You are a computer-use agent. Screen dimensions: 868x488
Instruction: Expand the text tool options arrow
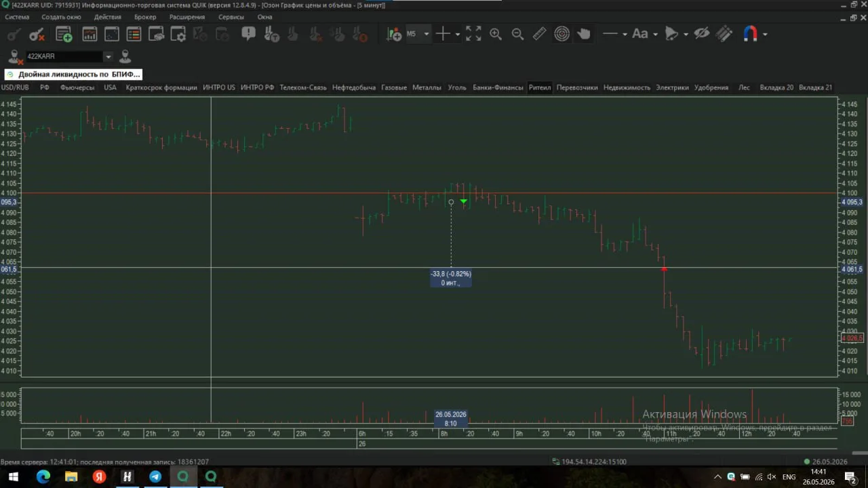(655, 34)
